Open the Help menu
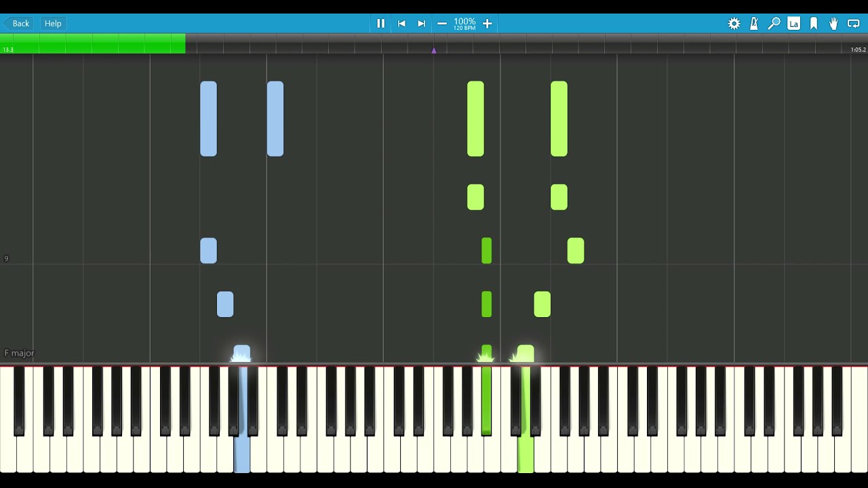 [53, 23]
